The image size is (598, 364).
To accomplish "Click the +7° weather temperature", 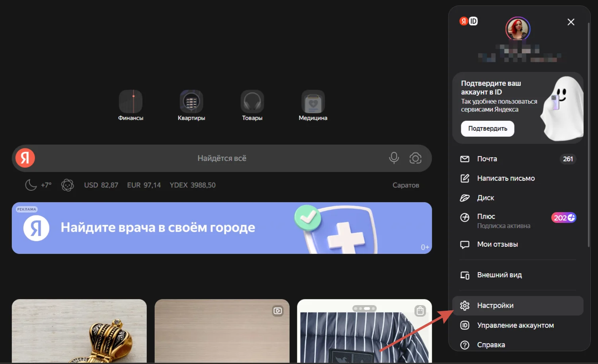I will [46, 185].
